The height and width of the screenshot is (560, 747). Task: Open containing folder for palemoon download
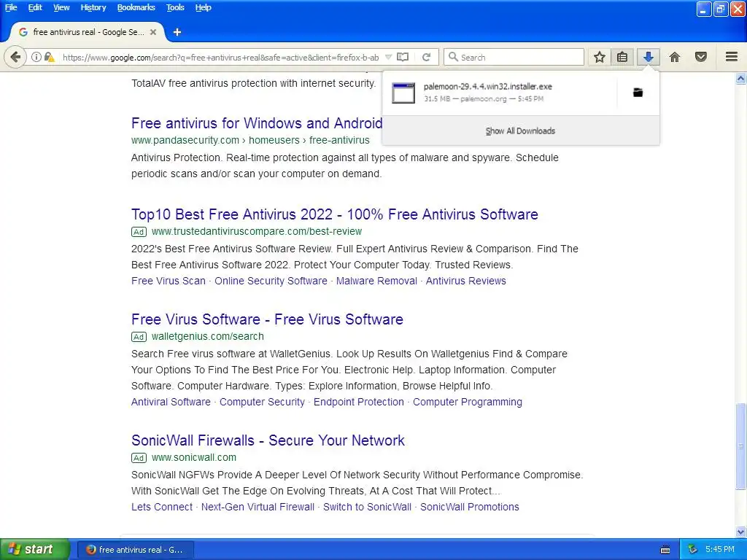(638, 93)
